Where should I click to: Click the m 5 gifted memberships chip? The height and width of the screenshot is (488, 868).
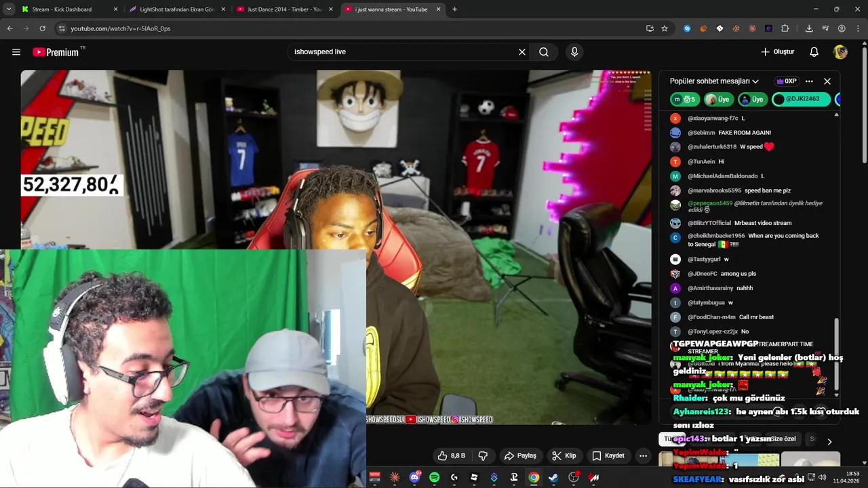[x=685, y=100]
